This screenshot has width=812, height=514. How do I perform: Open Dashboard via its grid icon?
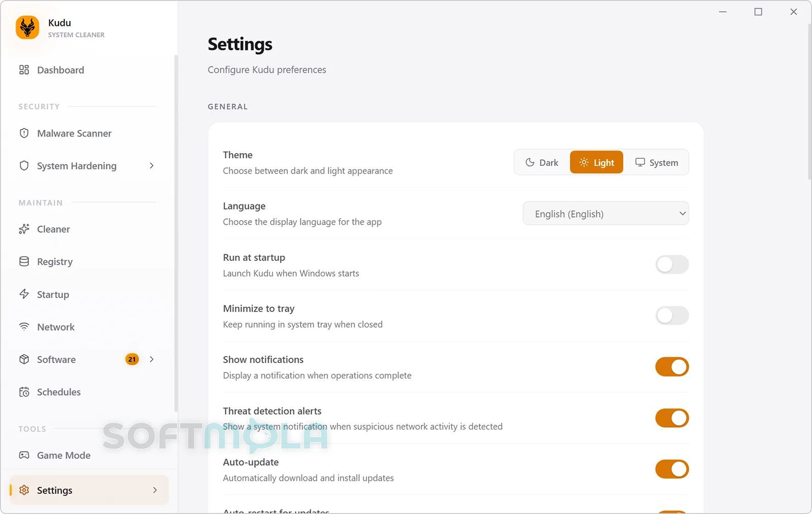24,70
